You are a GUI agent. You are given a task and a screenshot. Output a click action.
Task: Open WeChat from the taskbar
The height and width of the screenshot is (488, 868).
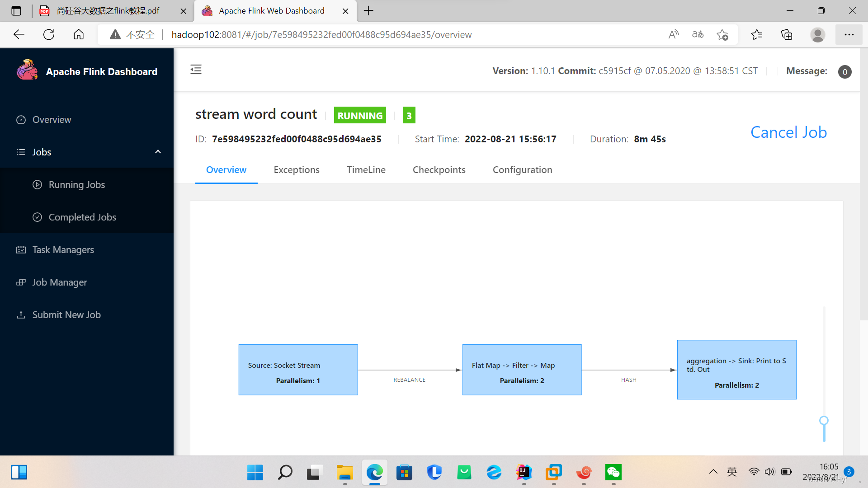coord(613,473)
